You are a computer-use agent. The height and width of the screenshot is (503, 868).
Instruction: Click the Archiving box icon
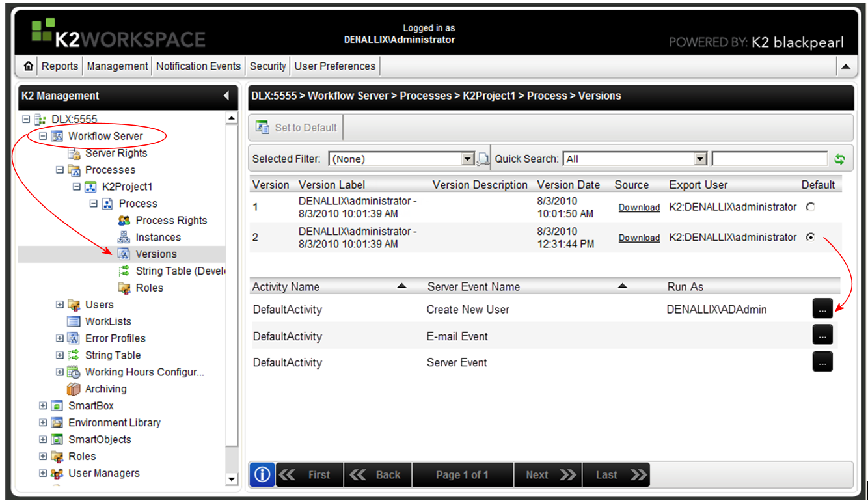point(74,389)
